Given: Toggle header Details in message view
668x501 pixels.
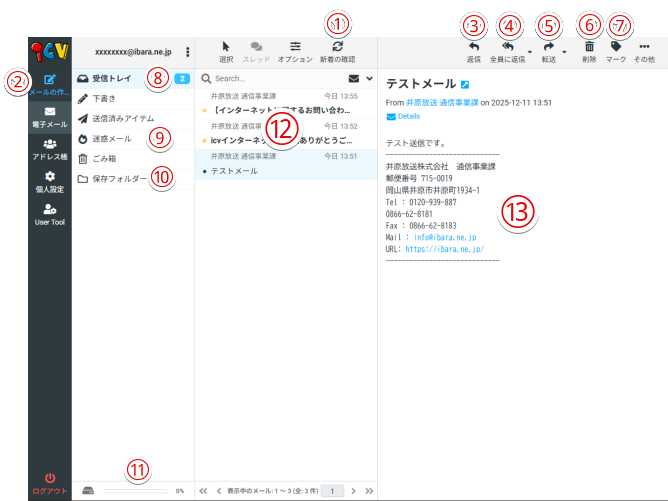Looking at the screenshot, I should point(409,117).
